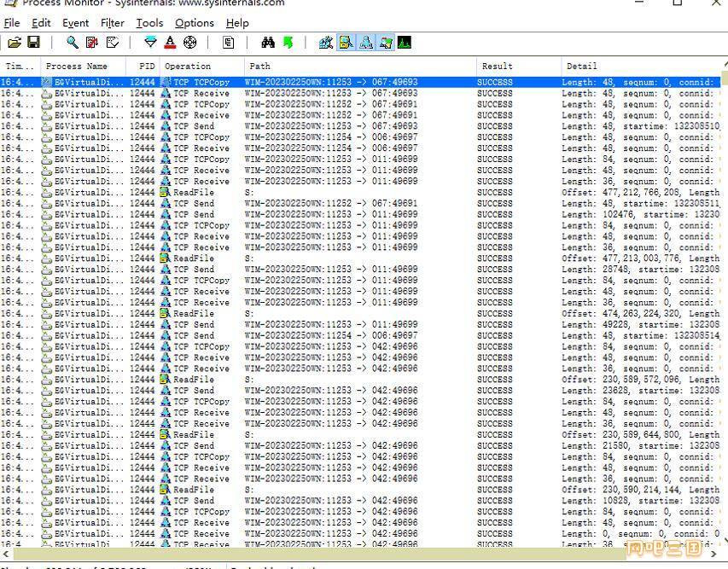Click the green Jump To arrow icon

click(288, 43)
